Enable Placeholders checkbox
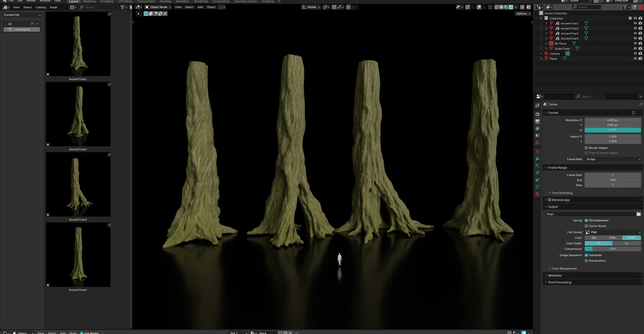Image resolution: width=644 pixels, height=334 pixels. click(586, 261)
